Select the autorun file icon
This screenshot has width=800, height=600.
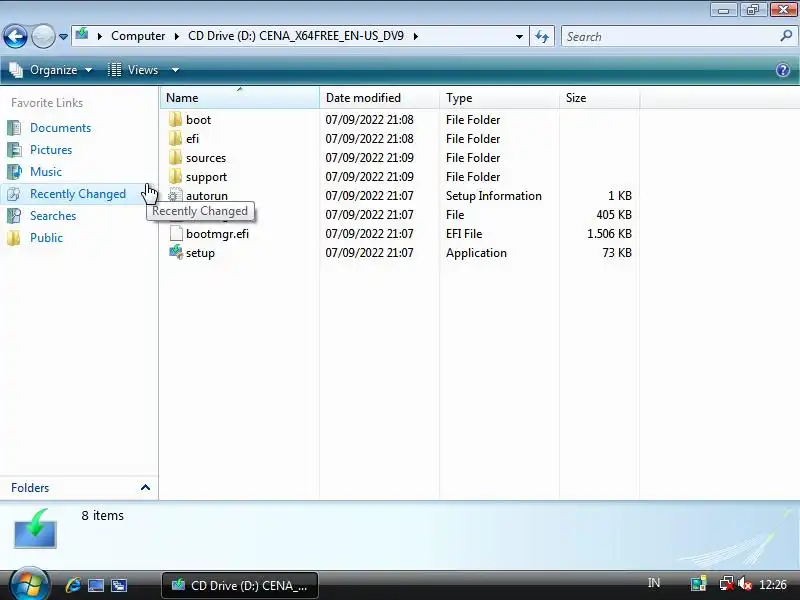[x=176, y=195]
